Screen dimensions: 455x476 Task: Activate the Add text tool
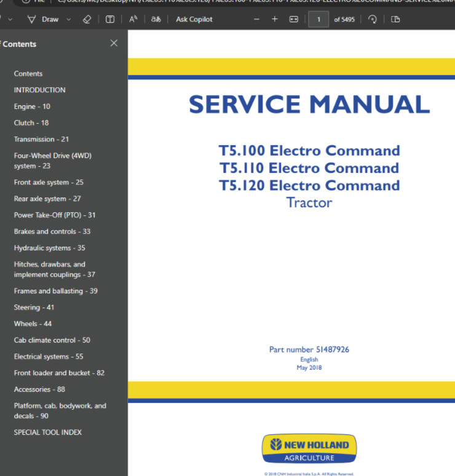click(x=110, y=20)
